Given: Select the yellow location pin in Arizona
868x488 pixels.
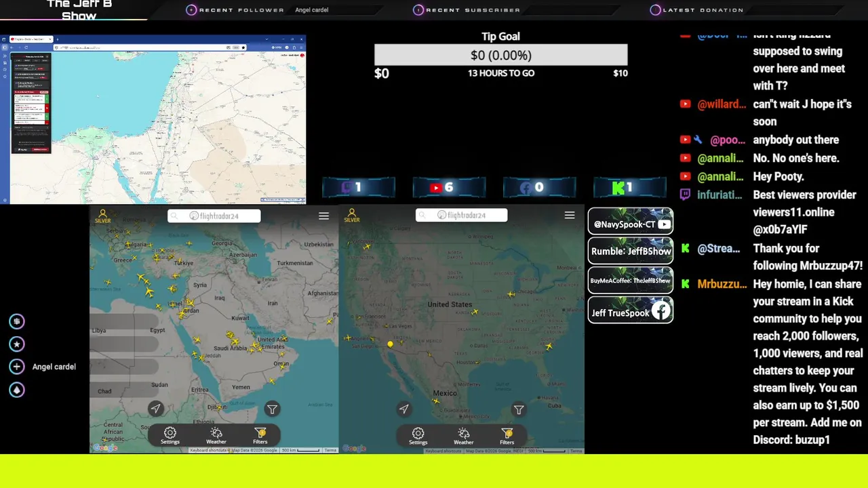Looking at the screenshot, I should coord(390,344).
